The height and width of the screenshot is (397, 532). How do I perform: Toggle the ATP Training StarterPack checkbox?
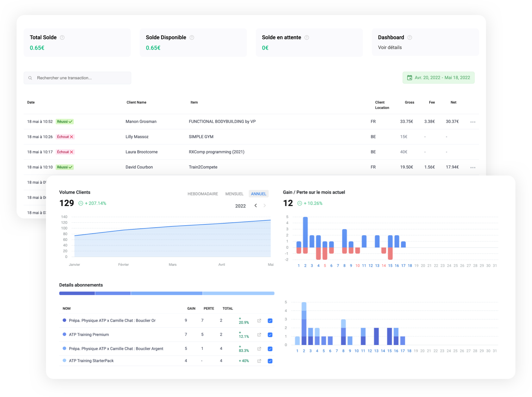(x=270, y=361)
